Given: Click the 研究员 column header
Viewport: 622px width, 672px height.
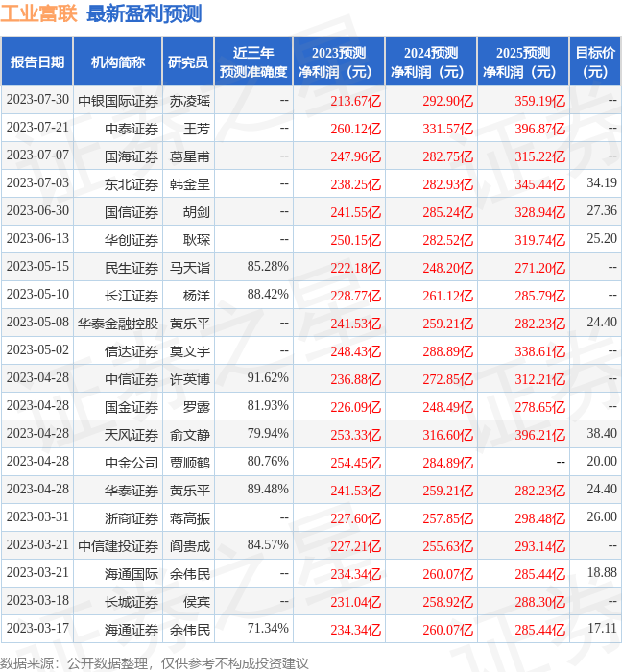Looking at the screenshot, I should 188,62.
